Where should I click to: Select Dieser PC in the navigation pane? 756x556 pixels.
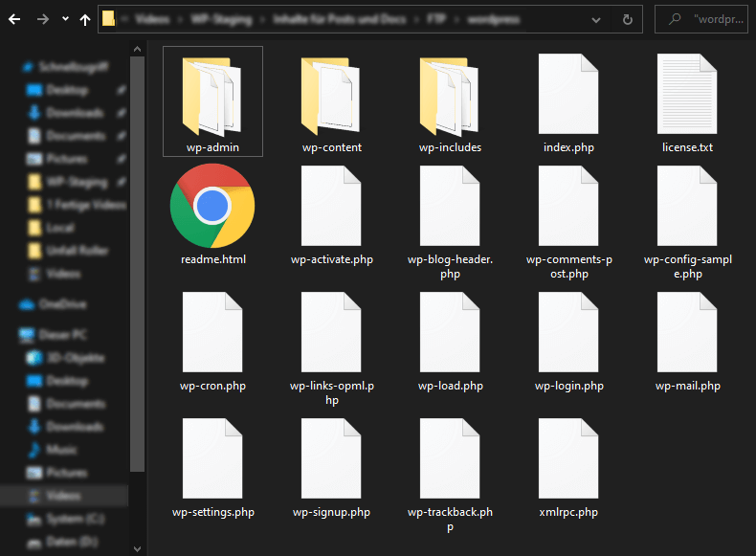tap(53, 335)
